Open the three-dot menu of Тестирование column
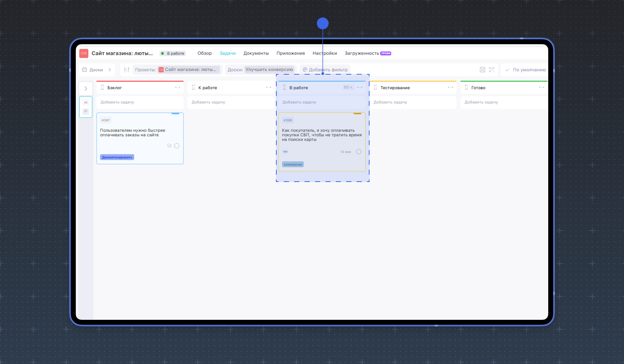Viewport: 624px width, 364px height. 451,88
